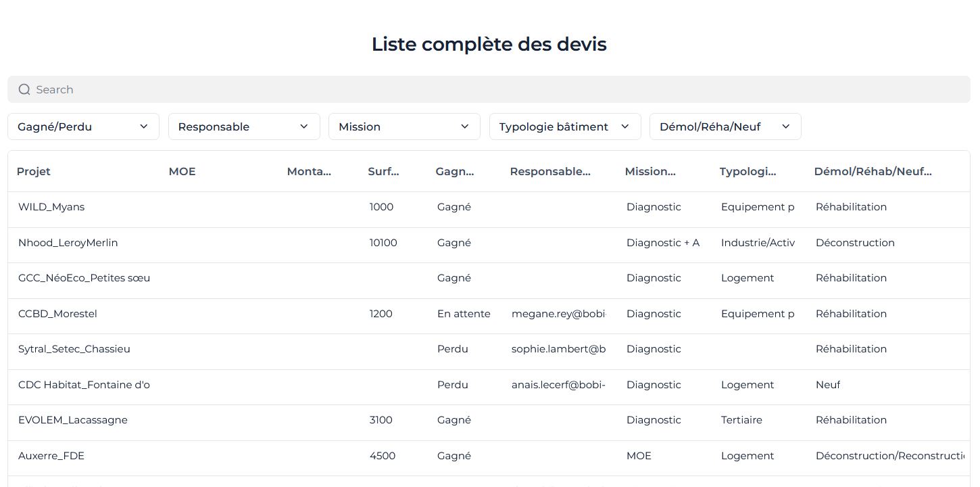Open the Nhood_LeroyMerlin project entry
980x487 pixels.
point(68,243)
